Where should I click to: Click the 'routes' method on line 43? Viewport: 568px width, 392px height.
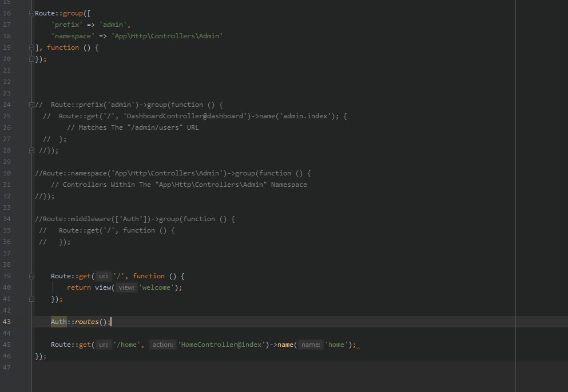coord(86,322)
